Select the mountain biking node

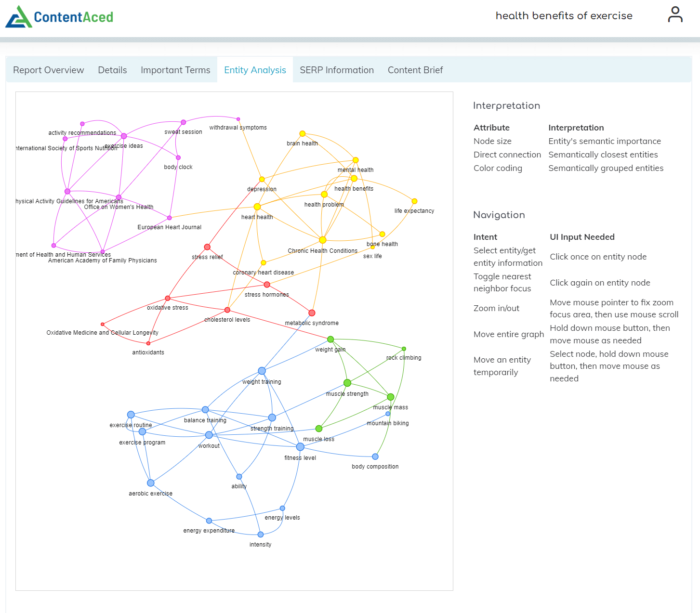[x=388, y=414]
